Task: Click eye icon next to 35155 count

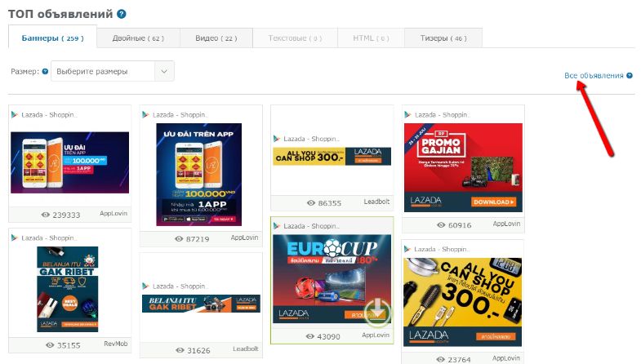Action: [50, 344]
